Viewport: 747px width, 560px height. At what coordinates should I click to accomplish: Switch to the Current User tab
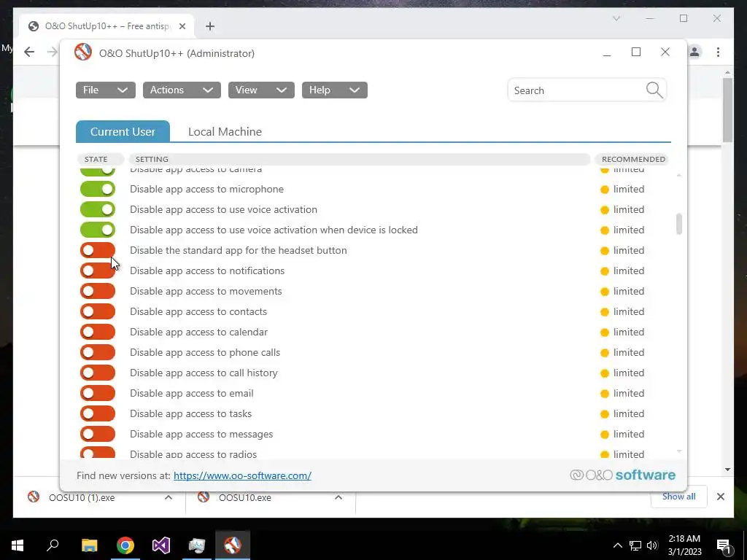pos(123,131)
